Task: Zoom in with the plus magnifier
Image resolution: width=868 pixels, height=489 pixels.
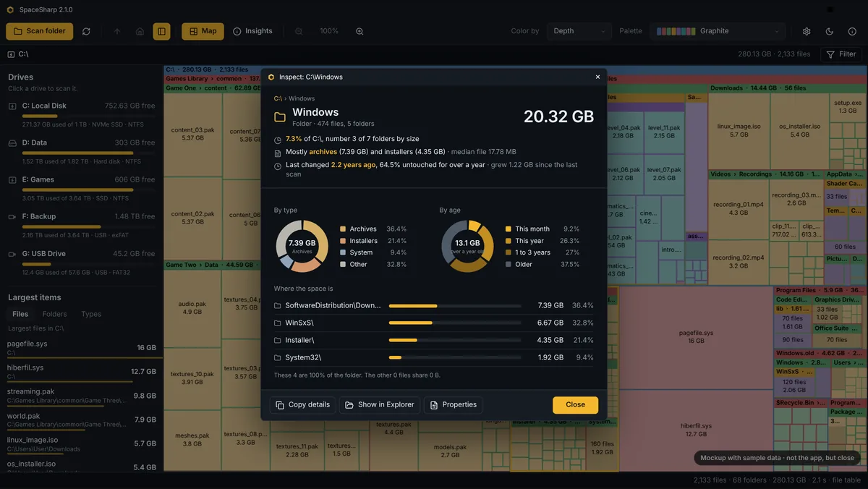Action: (359, 31)
